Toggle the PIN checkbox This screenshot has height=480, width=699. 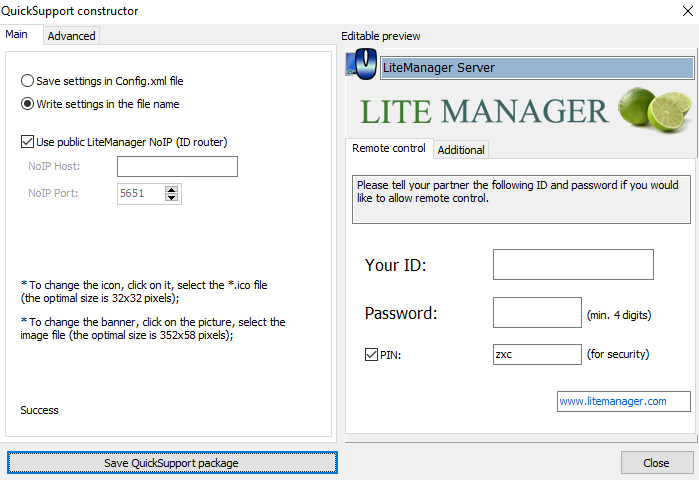point(371,355)
